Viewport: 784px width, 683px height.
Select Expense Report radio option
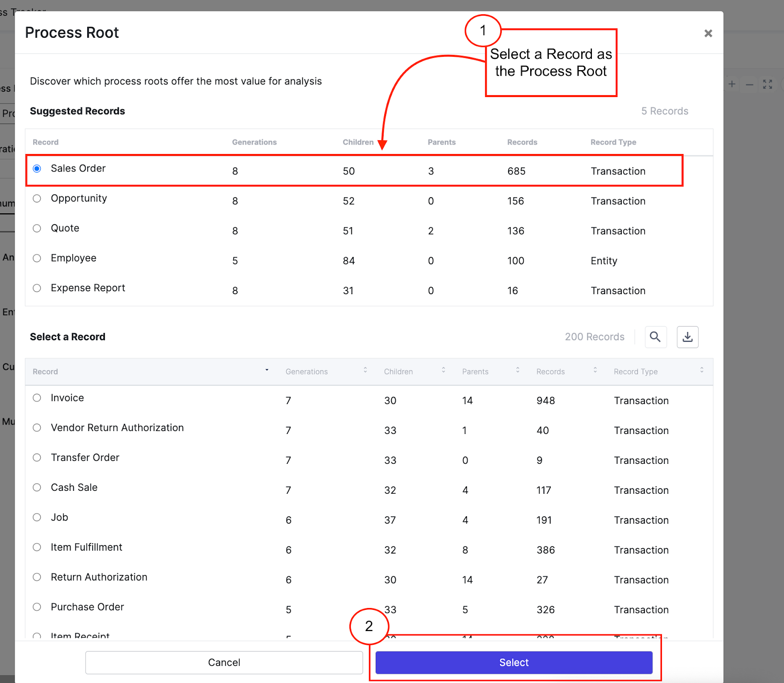(x=37, y=288)
